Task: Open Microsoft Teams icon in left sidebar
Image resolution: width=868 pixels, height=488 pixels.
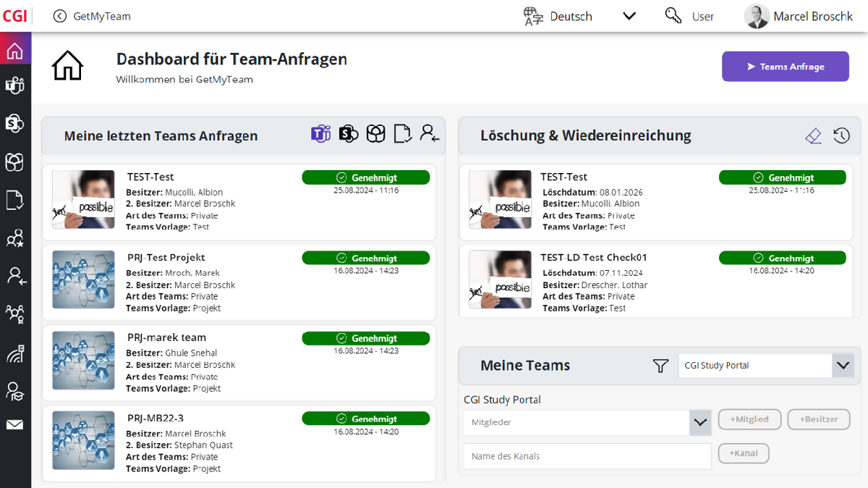Action: click(x=15, y=86)
